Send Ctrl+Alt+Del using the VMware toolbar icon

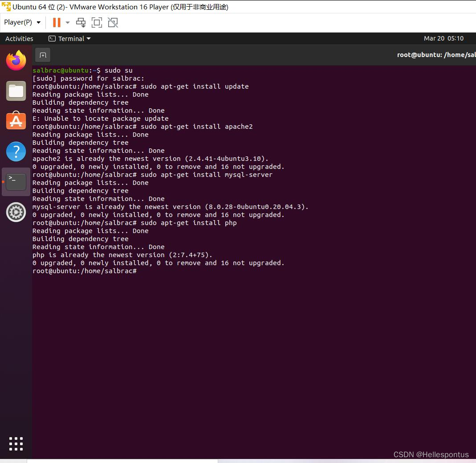click(81, 22)
